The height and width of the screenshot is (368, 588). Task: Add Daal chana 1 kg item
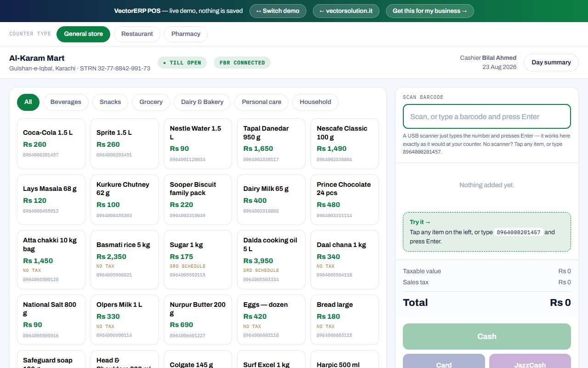[345, 260]
